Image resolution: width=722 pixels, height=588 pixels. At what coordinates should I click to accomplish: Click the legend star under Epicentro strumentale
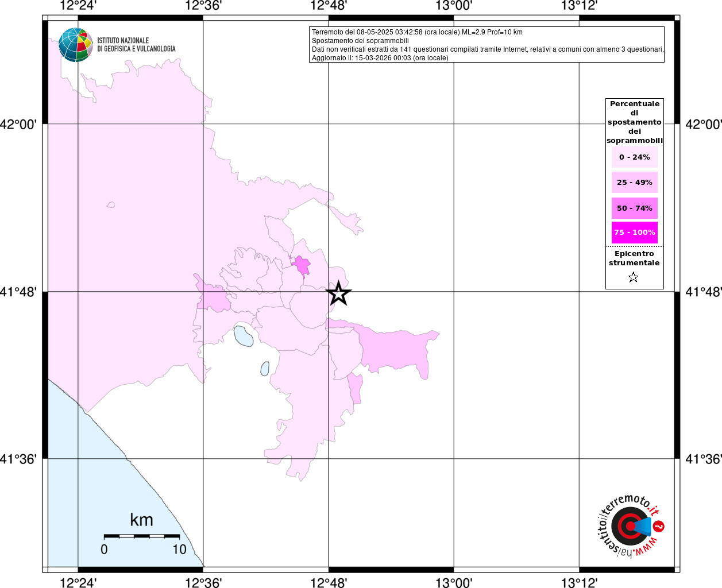[634, 277]
